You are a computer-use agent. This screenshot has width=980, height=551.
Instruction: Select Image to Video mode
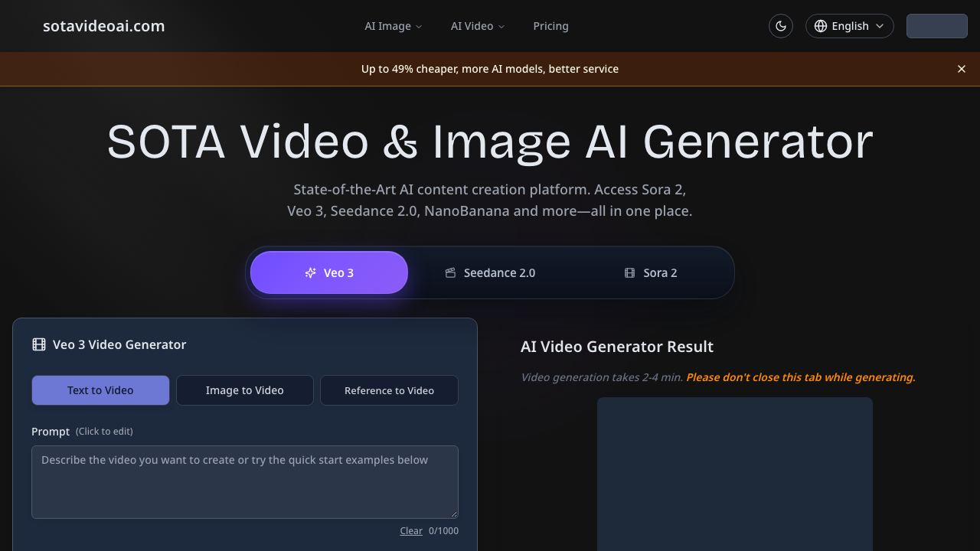click(x=245, y=390)
